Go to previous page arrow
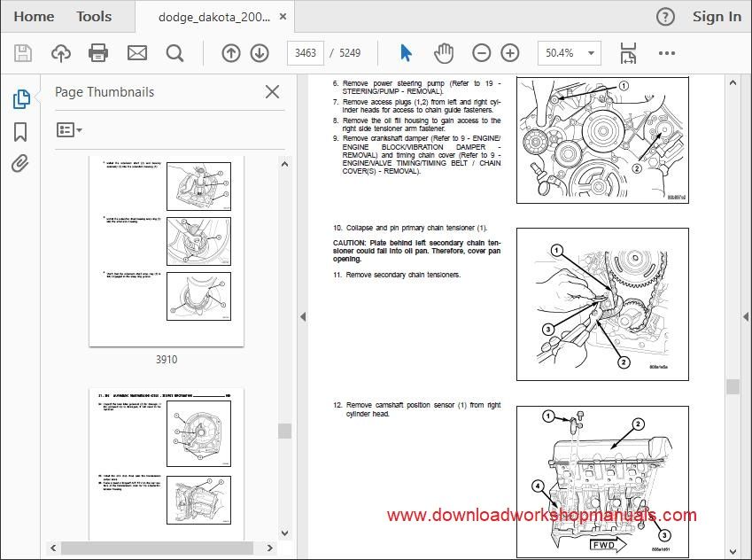 pos(230,53)
